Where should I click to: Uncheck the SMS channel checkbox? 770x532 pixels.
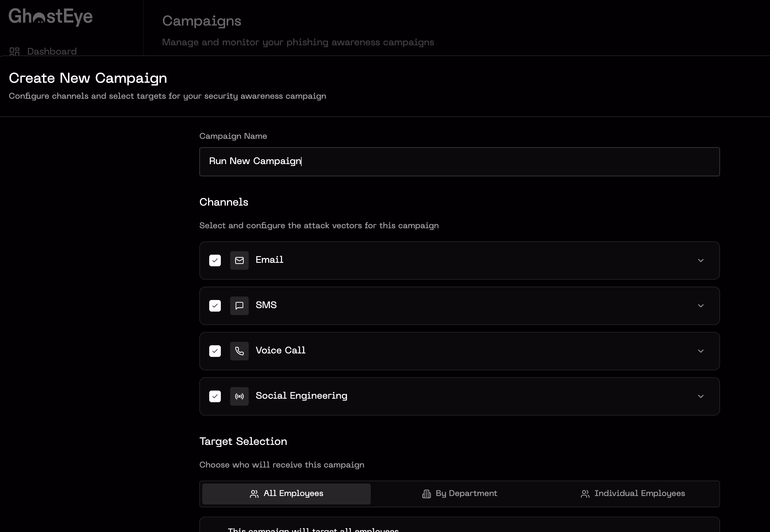[215, 306]
